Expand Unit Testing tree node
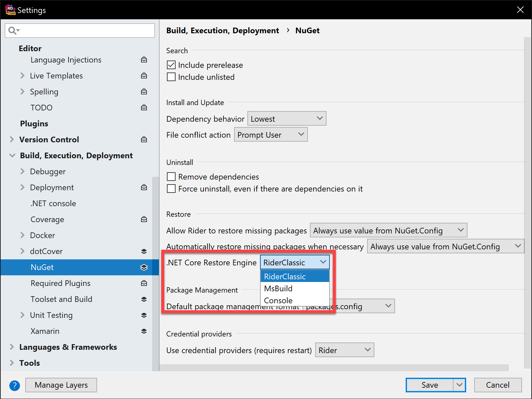 click(22, 315)
